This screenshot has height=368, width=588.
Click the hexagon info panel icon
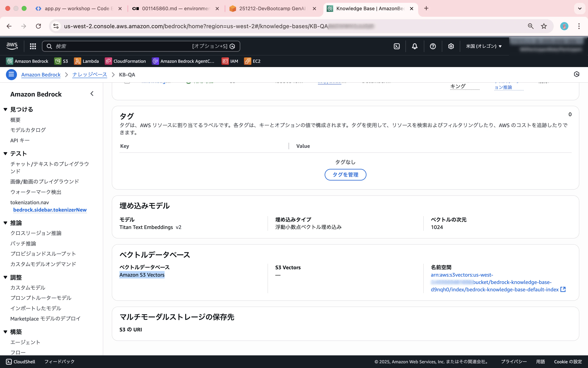coord(576,74)
